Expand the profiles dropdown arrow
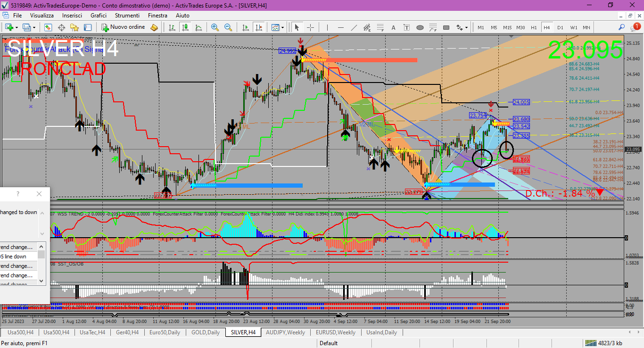Viewport: 644px width, 348px height. 33,27
